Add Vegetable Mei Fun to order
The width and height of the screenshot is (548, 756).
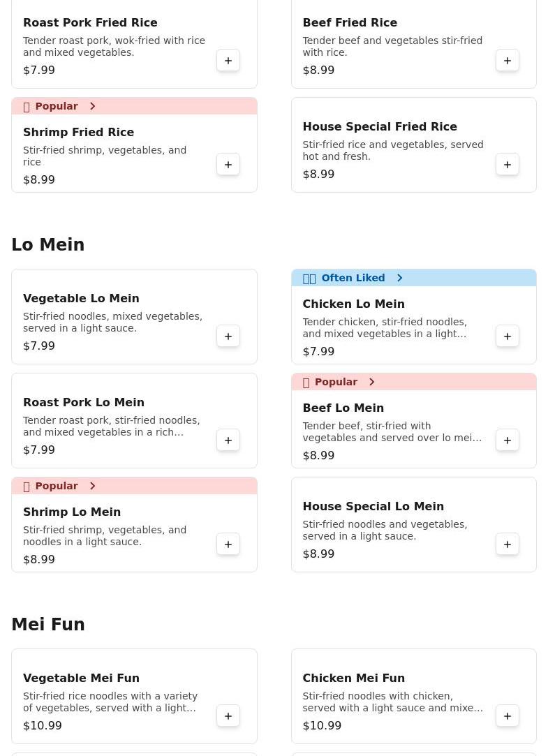[x=228, y=716]
